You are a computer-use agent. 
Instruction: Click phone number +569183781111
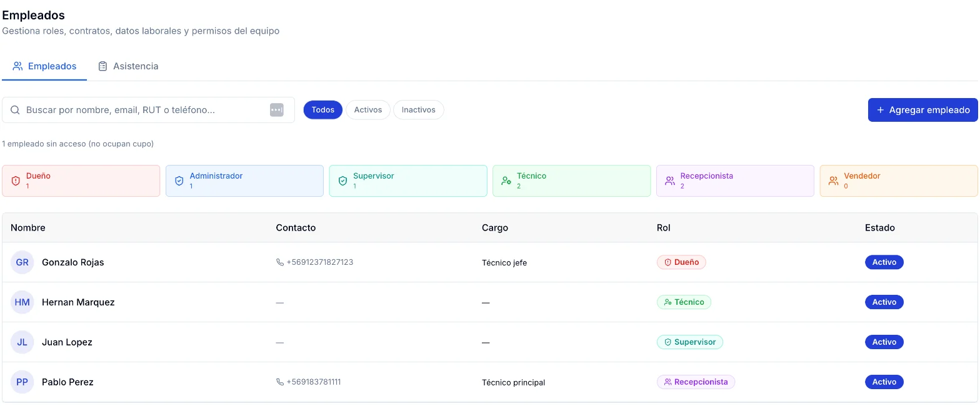point(314,382)
